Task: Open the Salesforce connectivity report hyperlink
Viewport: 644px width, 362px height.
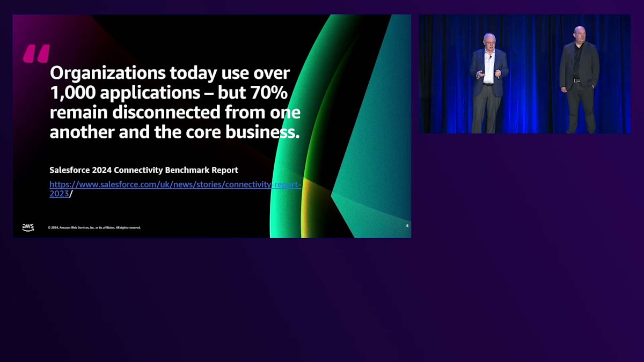Action: [x=175, y=189]
